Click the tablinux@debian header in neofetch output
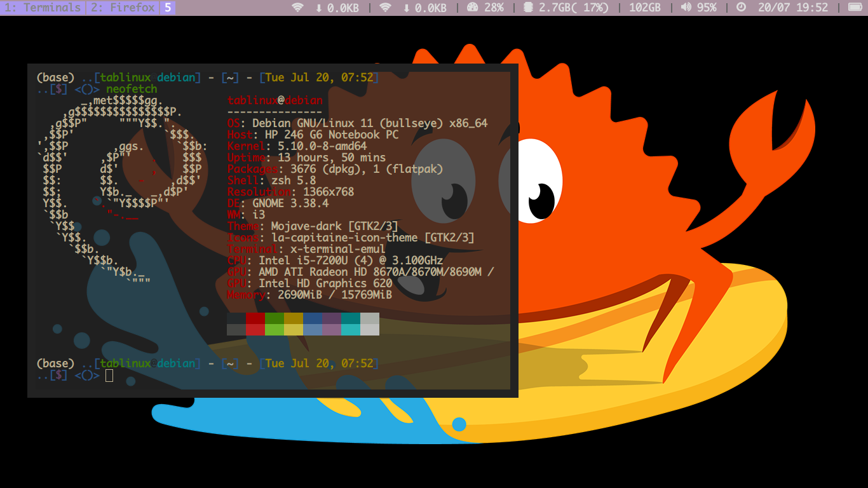Screen dimensions: 868x488 point(275,100)
